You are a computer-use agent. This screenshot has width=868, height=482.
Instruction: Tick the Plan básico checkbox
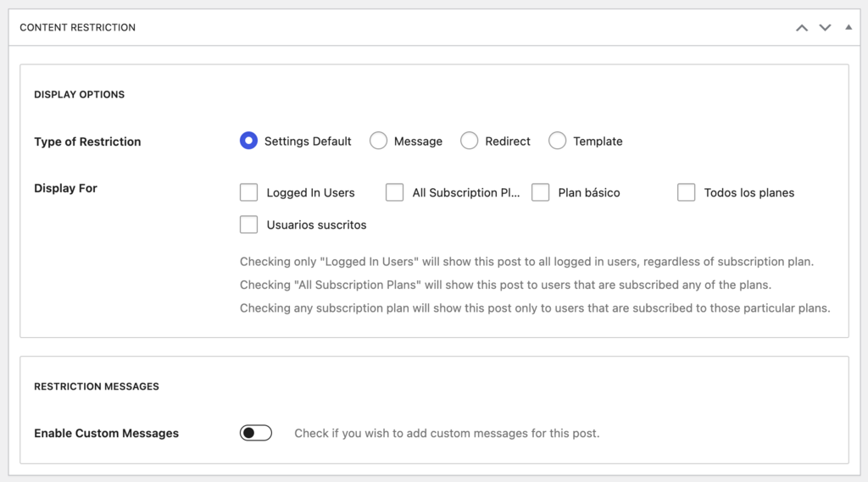[540, 192]
